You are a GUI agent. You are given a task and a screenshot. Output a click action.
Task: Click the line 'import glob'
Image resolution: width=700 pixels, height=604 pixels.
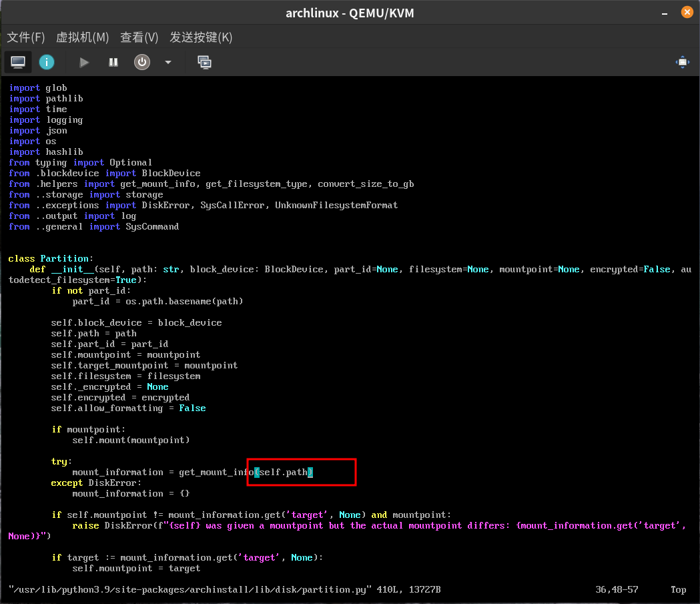(x=38, y=88)
